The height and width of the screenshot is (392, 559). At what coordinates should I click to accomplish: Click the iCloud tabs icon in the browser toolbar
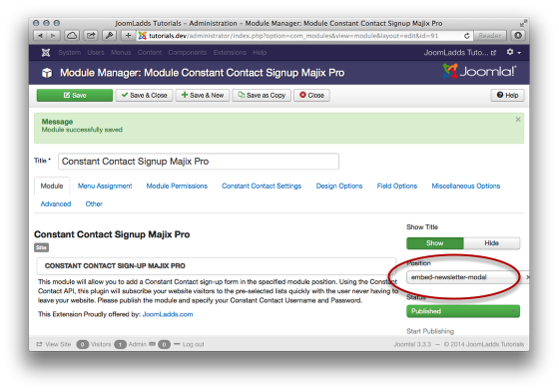(x=72, y=36)
